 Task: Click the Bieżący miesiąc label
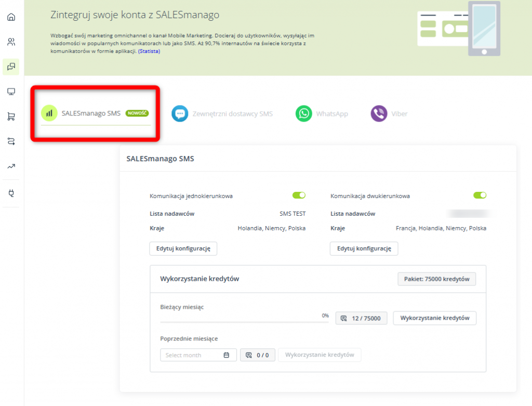tap(182, 307)
